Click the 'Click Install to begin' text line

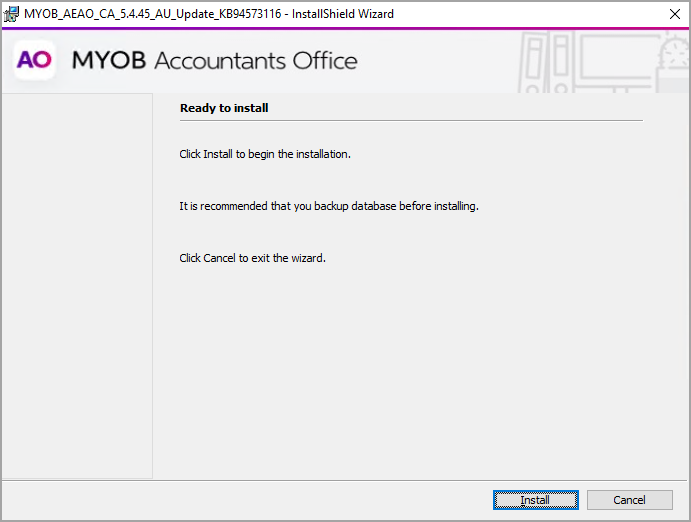pyautogui.click(x=264, y=154)
